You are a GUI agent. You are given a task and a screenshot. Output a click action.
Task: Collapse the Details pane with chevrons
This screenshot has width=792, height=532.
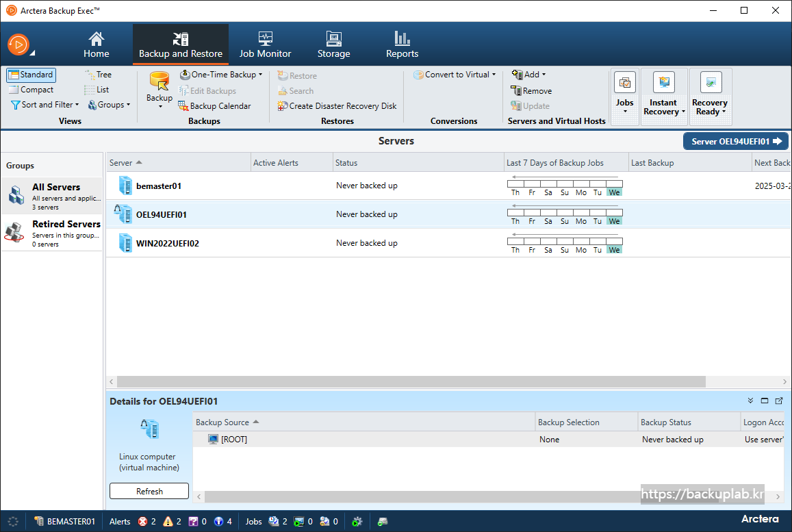[x=750, y=401]
